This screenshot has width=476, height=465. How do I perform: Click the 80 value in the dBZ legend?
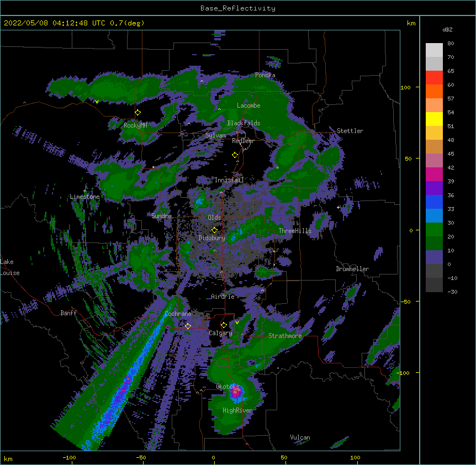click(x=451, y=44)
